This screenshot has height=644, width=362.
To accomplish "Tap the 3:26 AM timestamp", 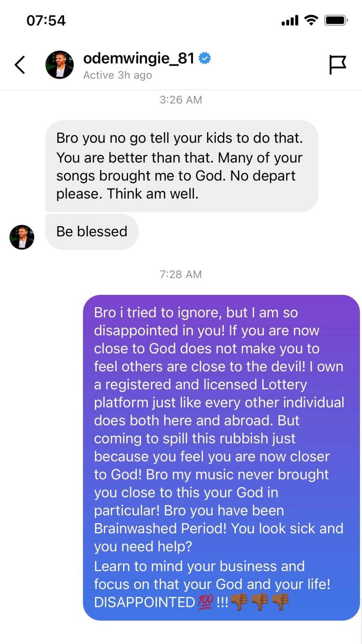I will click(x=181, y=100).
